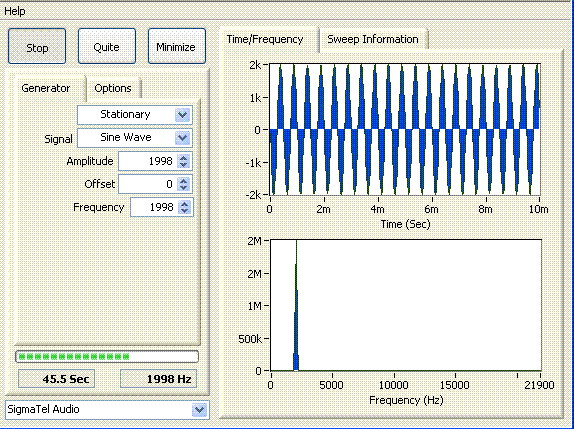Image resolution: width=574 pixels, height=429 pixels.
Task: Decrease Offset with the down arrow
Action: pos(183,188)
